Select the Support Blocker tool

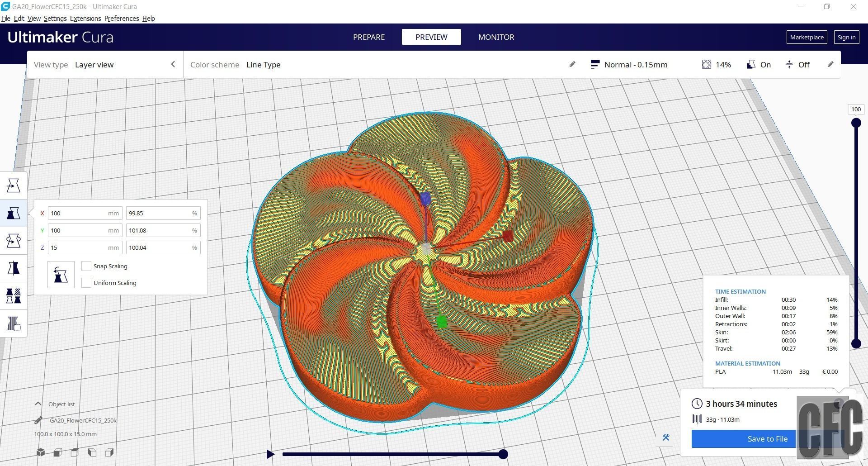coord(13,323)
